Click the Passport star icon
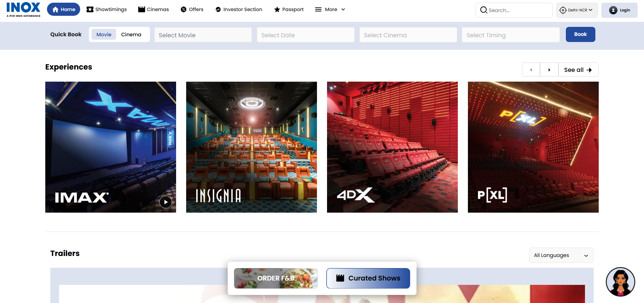 coord(277,9)
